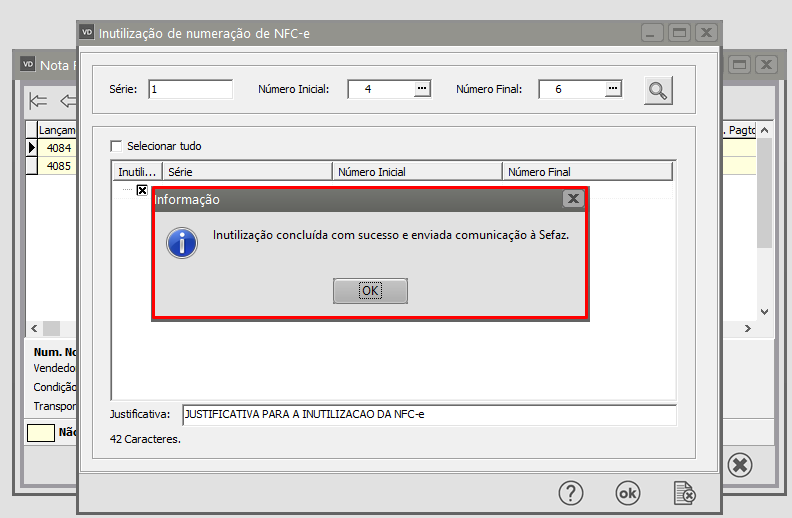Close the Inutilização de numeração window
The height and width of the screenshot is (518, 792).
(x=707, y=33)
